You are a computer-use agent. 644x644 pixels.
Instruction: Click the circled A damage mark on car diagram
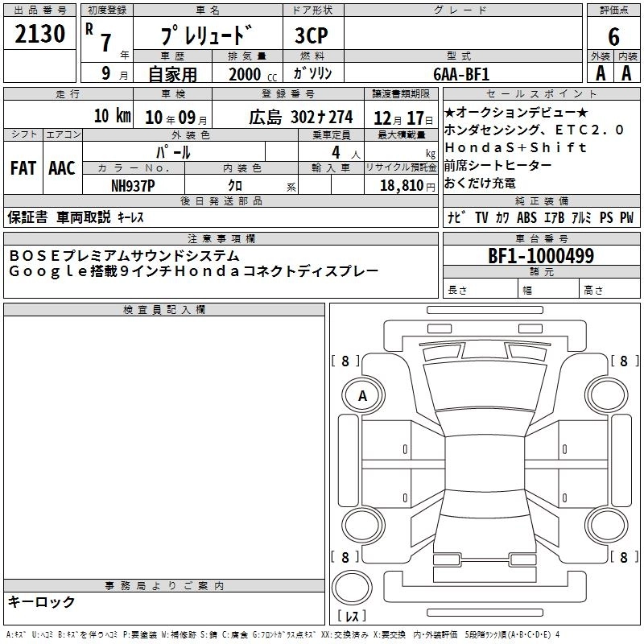362,395
